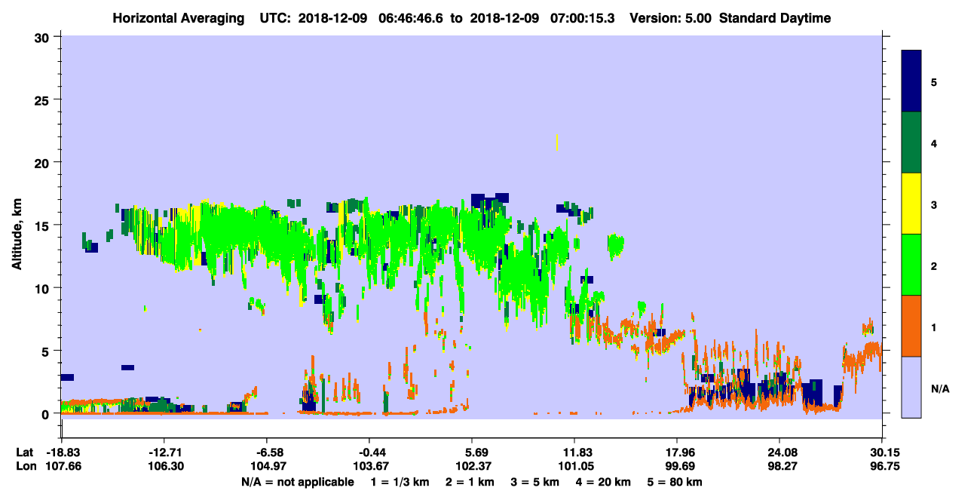Click the yellow legend swatch labeled 3
Viewport: 980px width, 503px height.
pyautogui.click(x=911, y=203)
